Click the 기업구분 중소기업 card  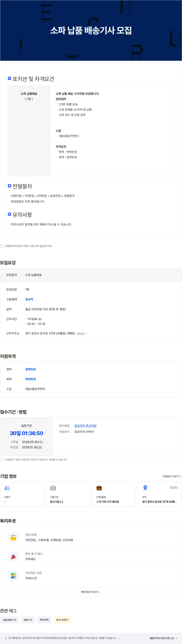pos(68,494)
